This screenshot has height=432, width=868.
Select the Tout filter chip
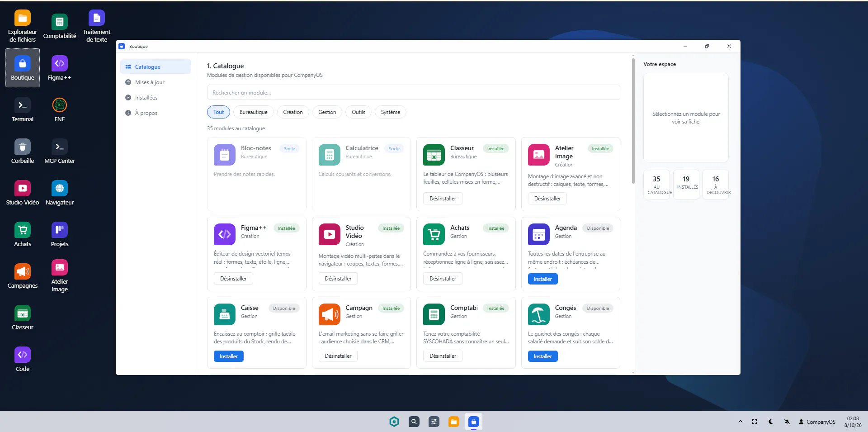(219, 112)
